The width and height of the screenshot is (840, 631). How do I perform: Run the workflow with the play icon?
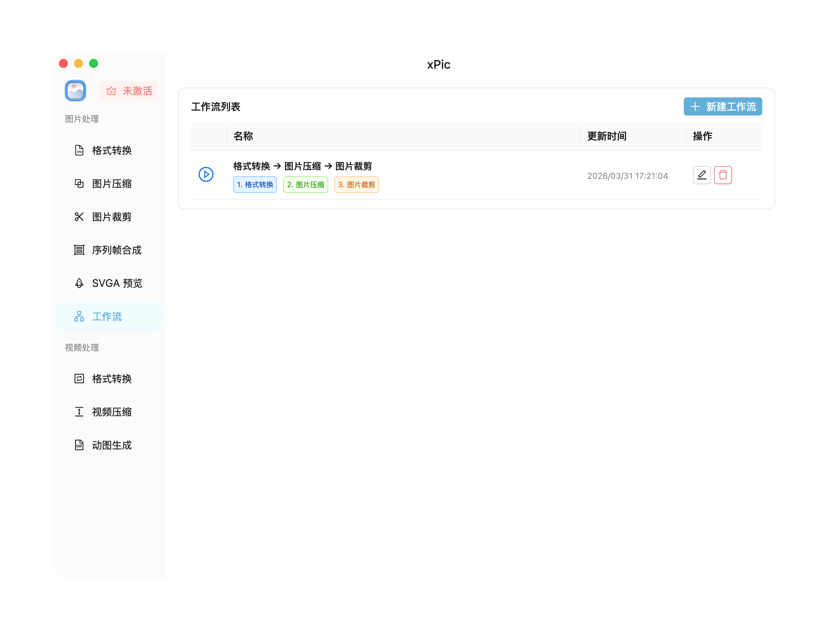pyautogui.click(x=206, y=174)
